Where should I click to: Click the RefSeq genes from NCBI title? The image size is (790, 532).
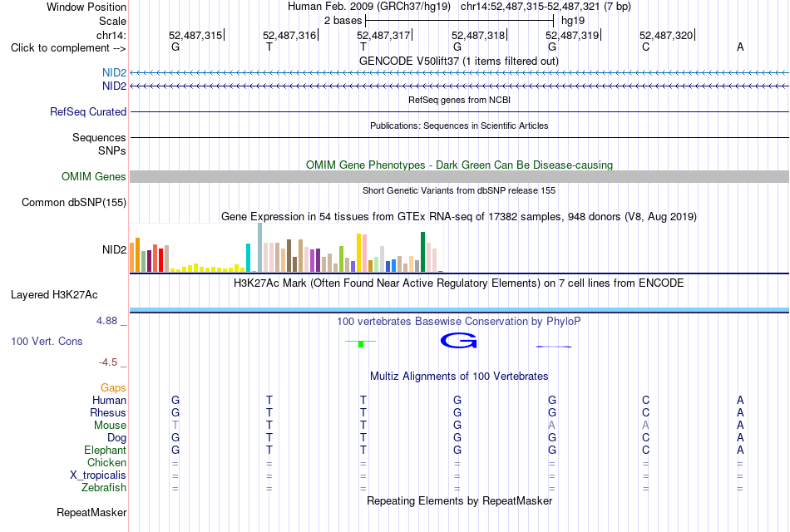459,100
